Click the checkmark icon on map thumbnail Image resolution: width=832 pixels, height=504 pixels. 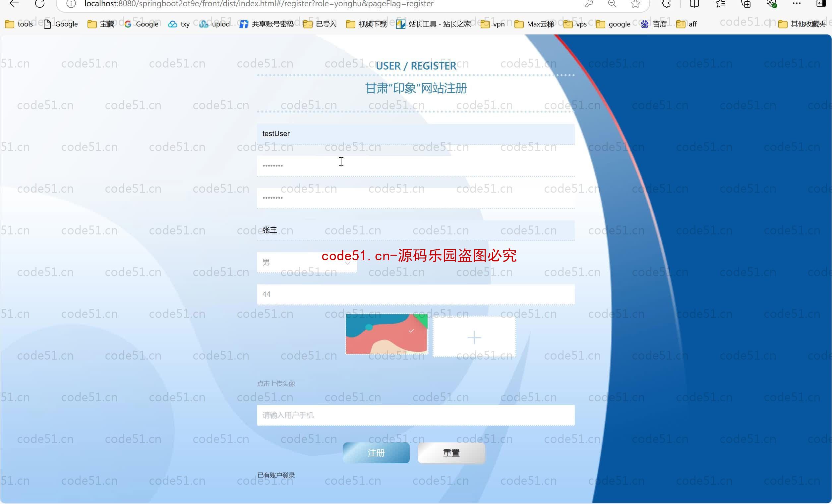pyautogui.click(x=411, y=331)
